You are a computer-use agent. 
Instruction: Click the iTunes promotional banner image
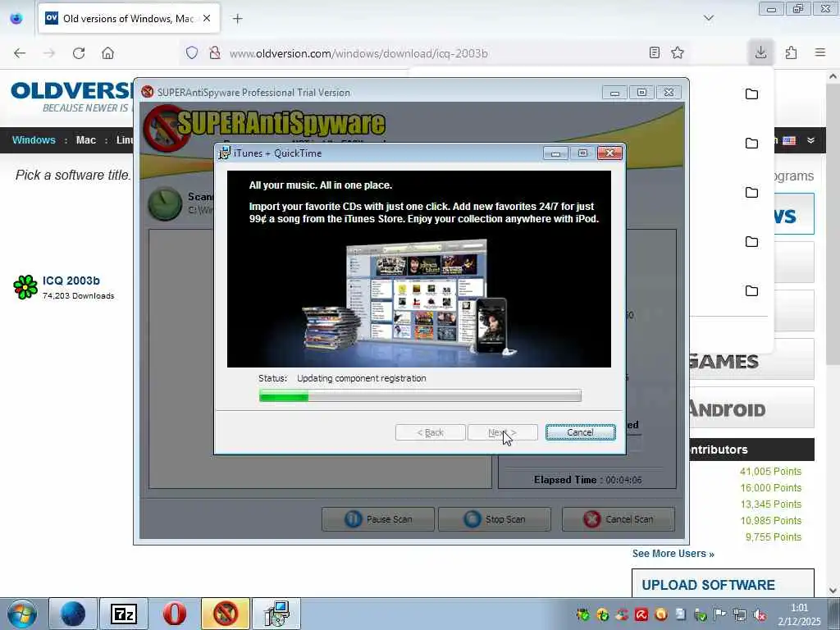pyautogui.click(x=419, y=269)
